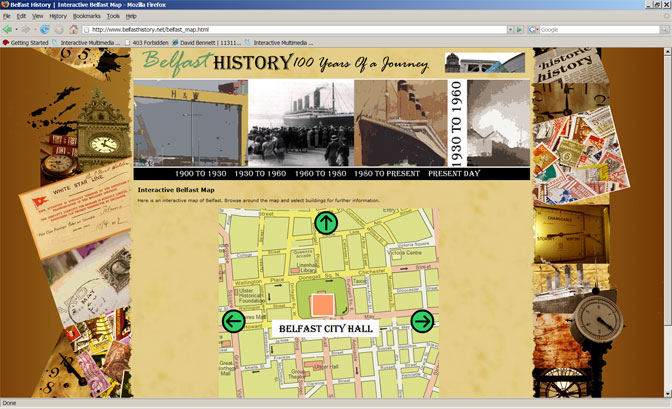Click Ulster Hall building on map
672x409 pixels.
point(313,364)
